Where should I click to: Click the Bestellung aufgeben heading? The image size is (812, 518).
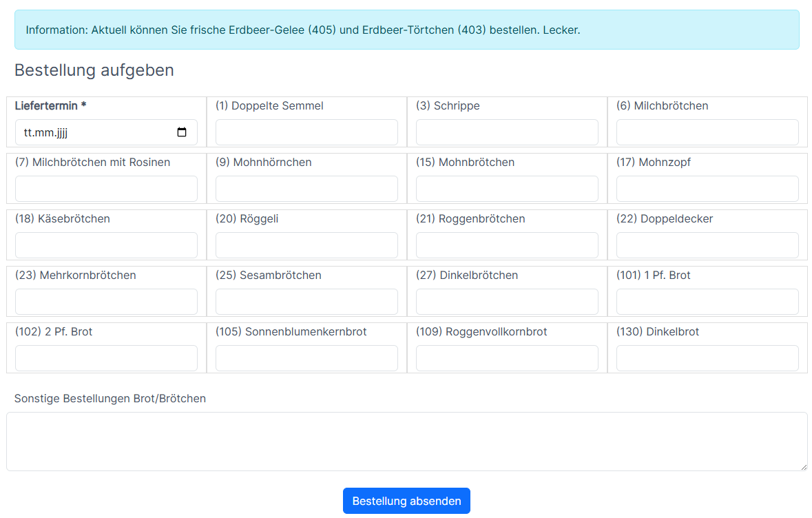click(x=94, y=70)
